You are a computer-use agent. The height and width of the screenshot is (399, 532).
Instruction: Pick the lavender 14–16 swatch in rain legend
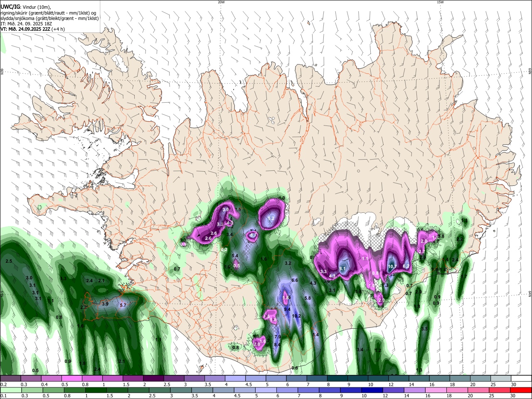(x=414, y=390)
